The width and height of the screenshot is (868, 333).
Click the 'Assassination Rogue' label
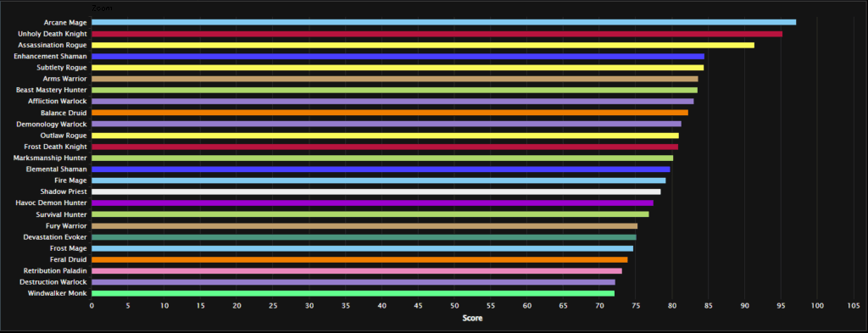point(52,45)
